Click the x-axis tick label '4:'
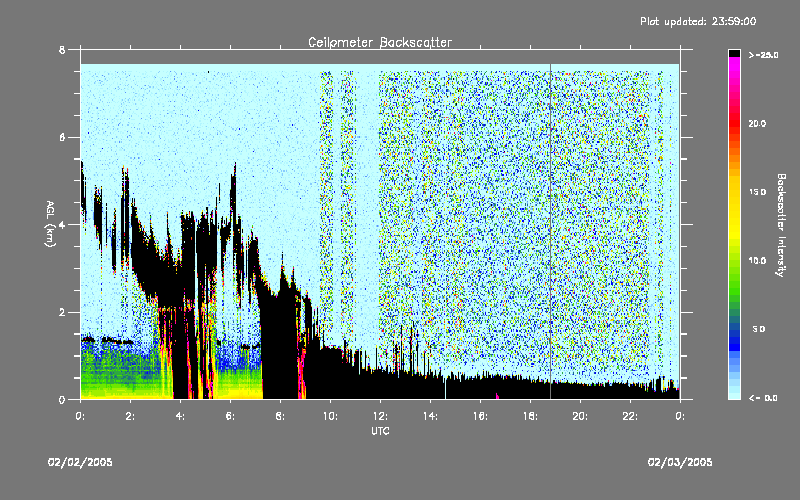The image size is (800, 500). (x=180, y=416)
